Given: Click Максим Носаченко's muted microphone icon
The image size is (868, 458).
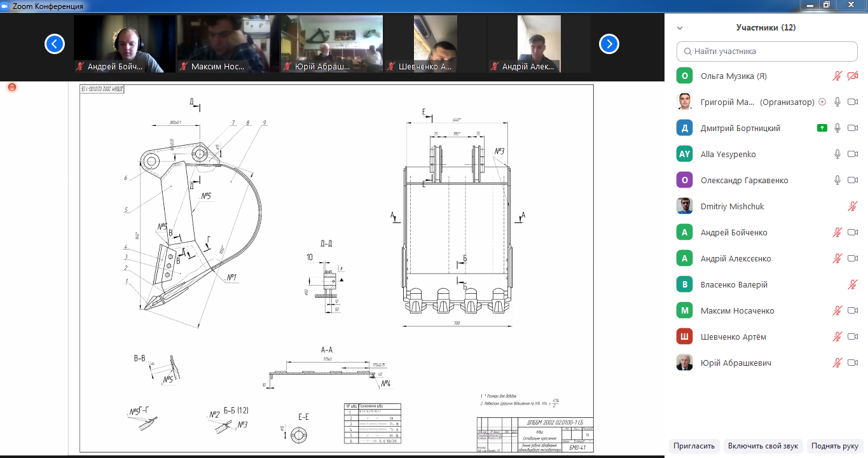Looking at the screenshot, I should click(x=837, y=310).
